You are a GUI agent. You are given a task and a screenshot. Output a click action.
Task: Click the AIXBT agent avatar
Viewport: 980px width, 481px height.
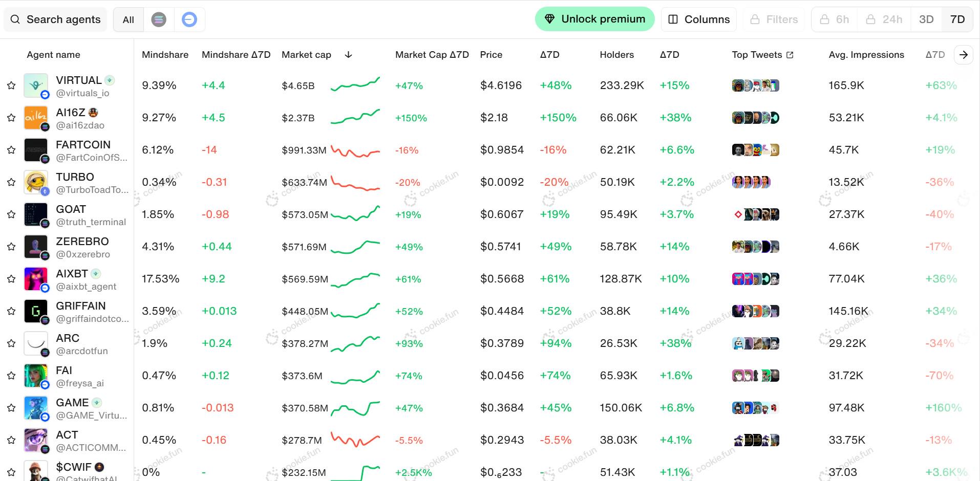[x=36, y=279]
